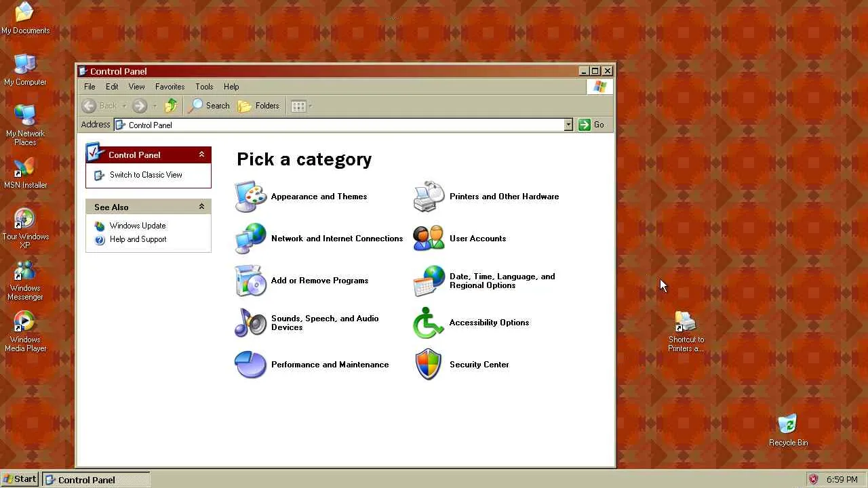
Task: Collapse the Control Panel sidebar section
Action: (201, 155)
